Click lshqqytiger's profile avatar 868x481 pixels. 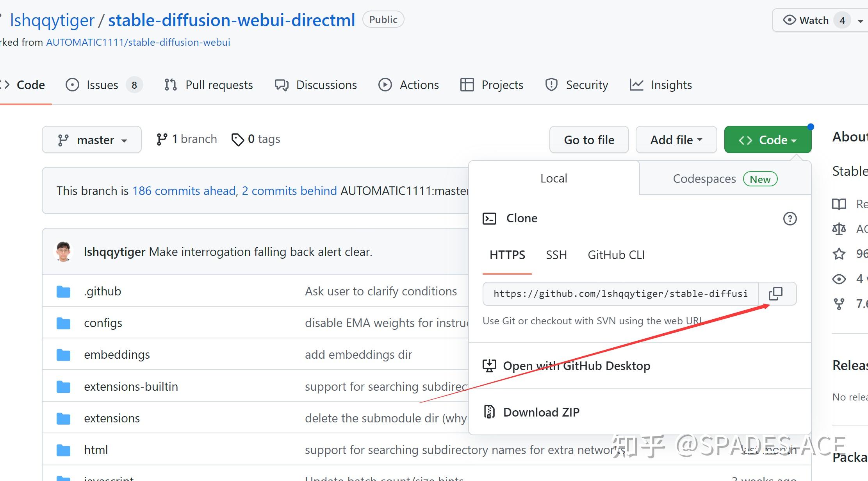click(x=63, y=251)
